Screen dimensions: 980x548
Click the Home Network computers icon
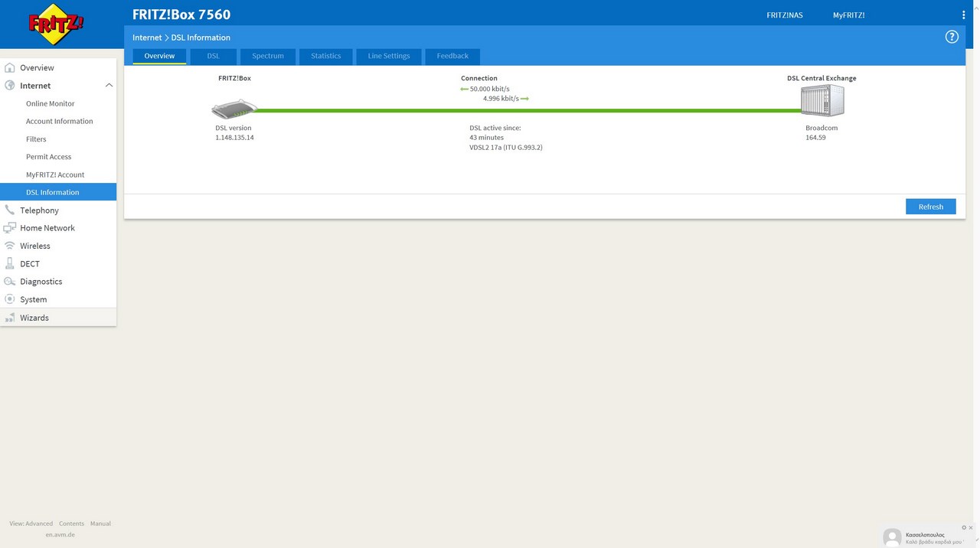pos(10,228)
